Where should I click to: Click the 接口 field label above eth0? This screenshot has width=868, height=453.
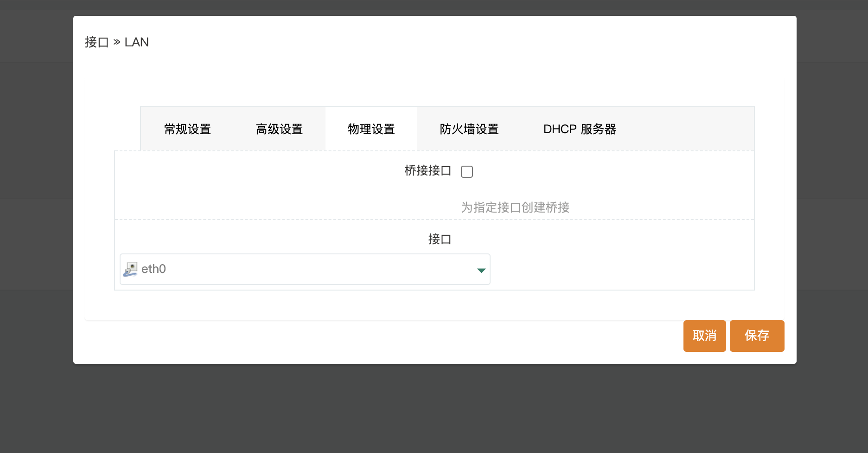coord(440,239)
